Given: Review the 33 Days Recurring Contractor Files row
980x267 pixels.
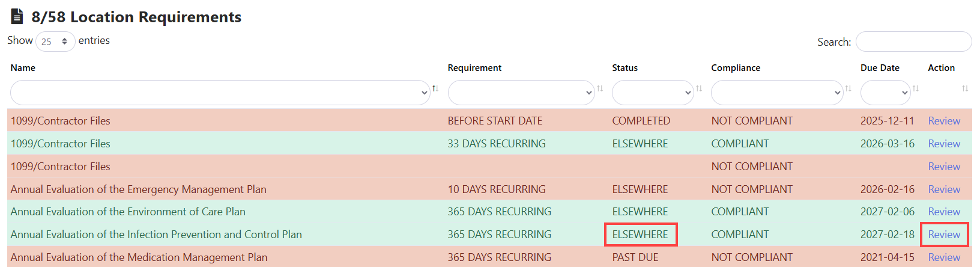Looking at the screenshot, I should [x=944, y=144].
